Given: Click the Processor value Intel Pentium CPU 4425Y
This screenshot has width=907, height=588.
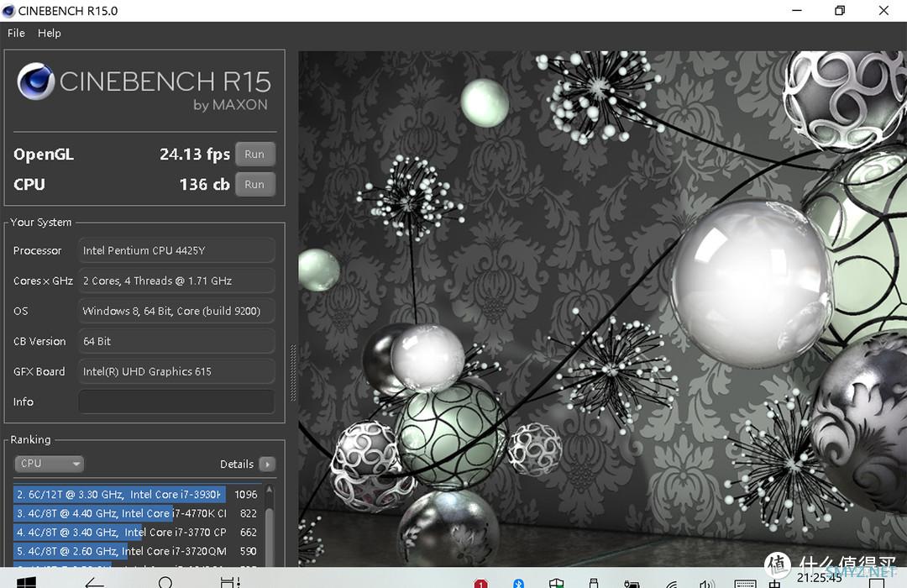Looking at the screenshot, I should pos(176,250).
